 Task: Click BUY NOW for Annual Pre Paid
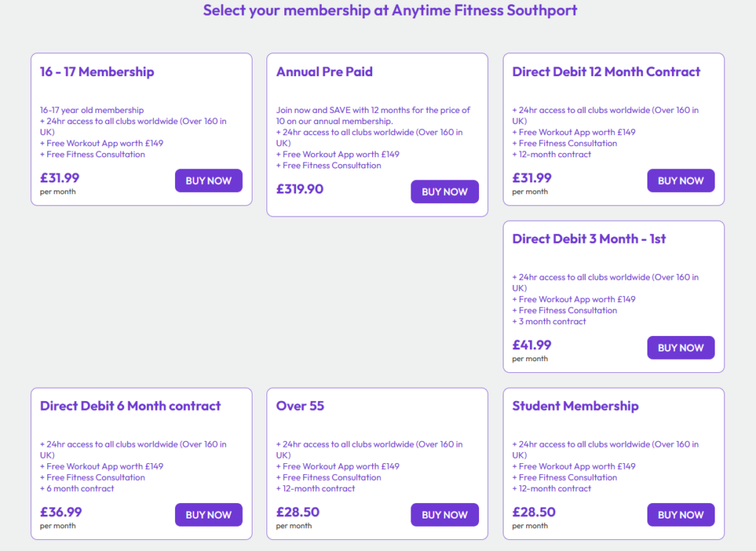click(444, 191)
